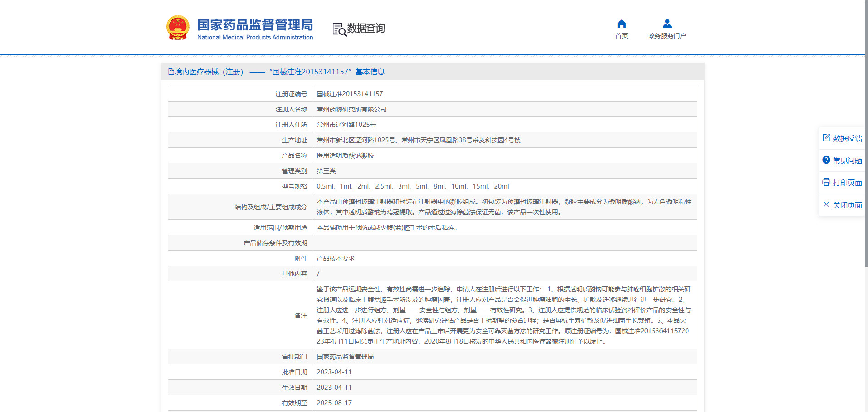Click product name 医用透明质酸钠凝胶
Viewport: 868px width, 412px height.
(345, 155)
